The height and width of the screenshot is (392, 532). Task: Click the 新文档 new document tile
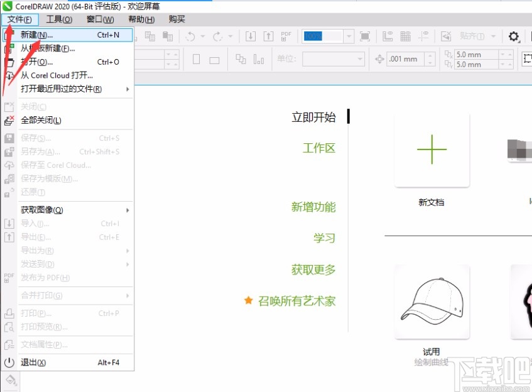[x=432, y=151]
